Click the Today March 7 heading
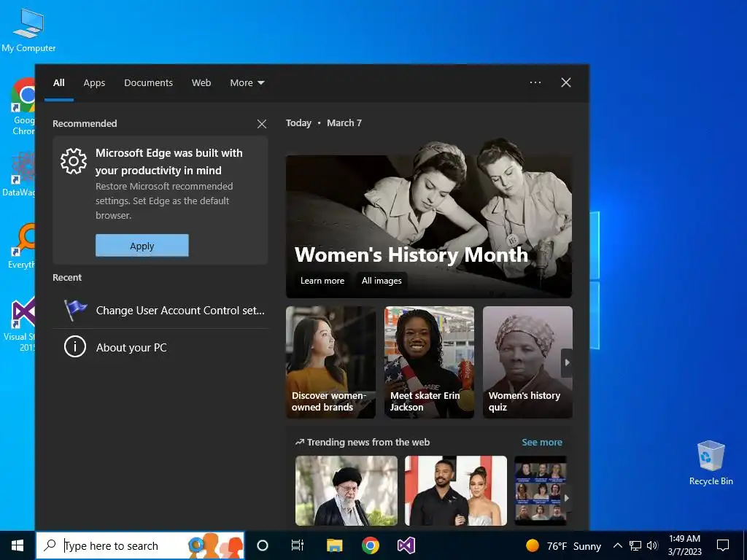 [324, 122]
